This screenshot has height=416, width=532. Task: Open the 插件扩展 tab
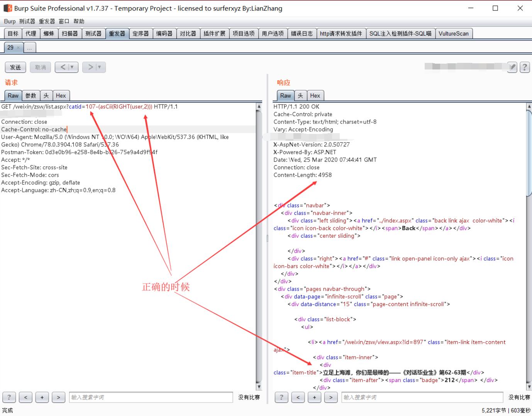(x=214, y=34)
